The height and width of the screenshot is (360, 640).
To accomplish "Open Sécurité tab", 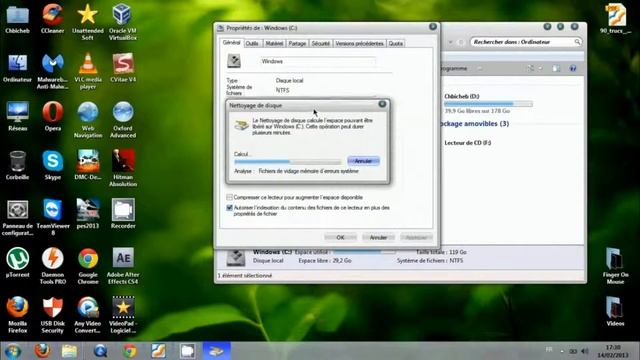I will [321, 43].
